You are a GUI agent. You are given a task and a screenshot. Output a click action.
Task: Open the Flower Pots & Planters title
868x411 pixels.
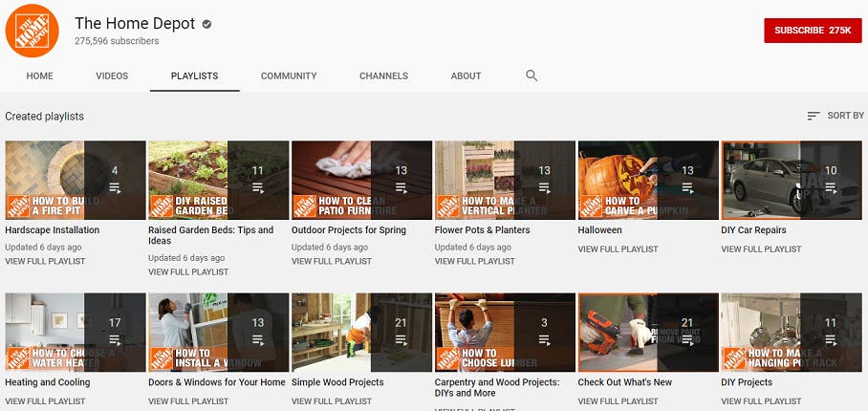(482, 230)
